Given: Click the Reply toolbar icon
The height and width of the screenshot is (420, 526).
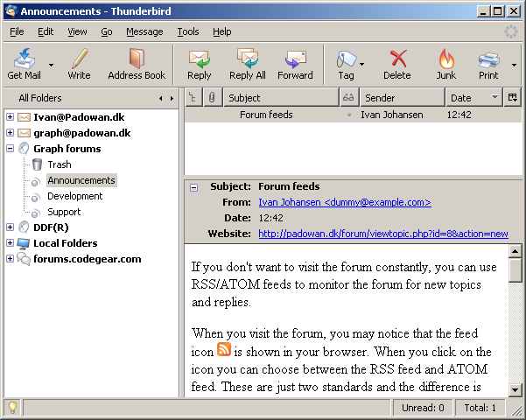Looking at the screenshot, I should (x=199, y=64).
